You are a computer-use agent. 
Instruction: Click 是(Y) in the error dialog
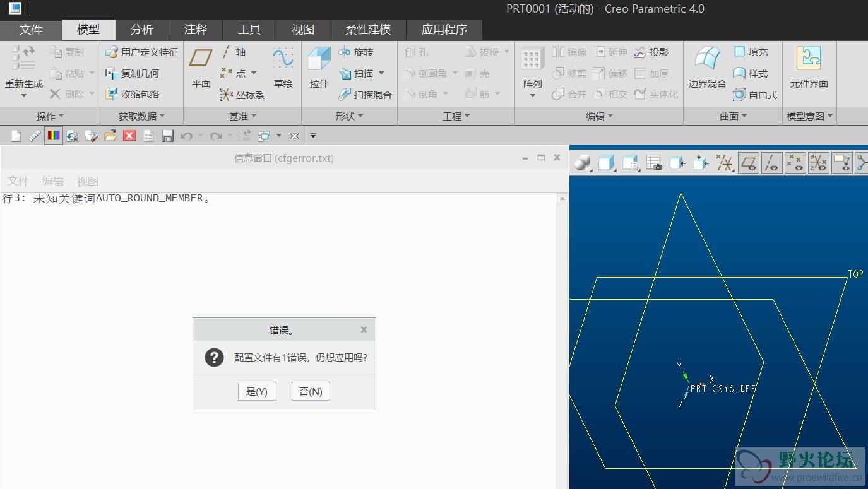pyautogui.click(x=257, y=391)
